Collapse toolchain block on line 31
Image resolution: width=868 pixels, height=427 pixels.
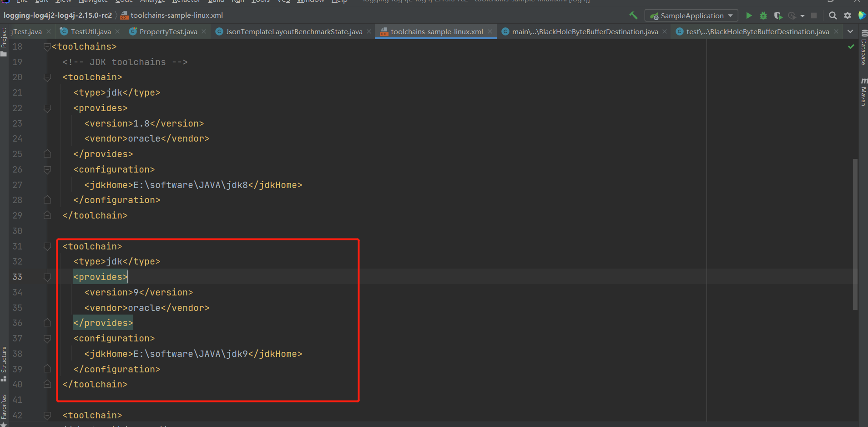point(47,246)
